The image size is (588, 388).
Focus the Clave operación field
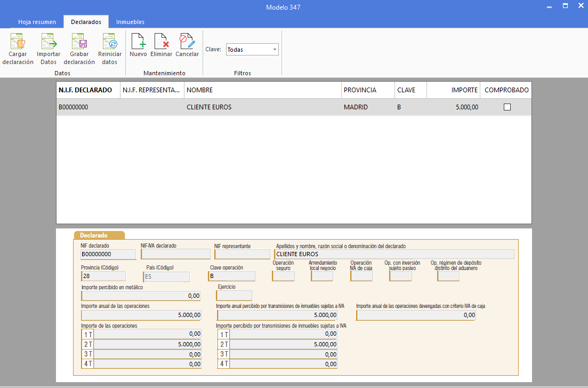(x=231, y=276)
